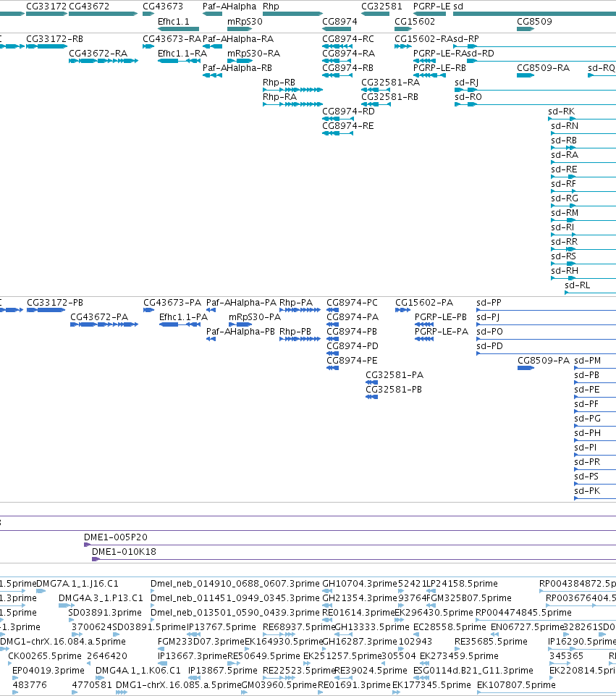The image size is (616, 696).
Task: Open transcript Rhp-RB
Action: click(x=279, y=83)
